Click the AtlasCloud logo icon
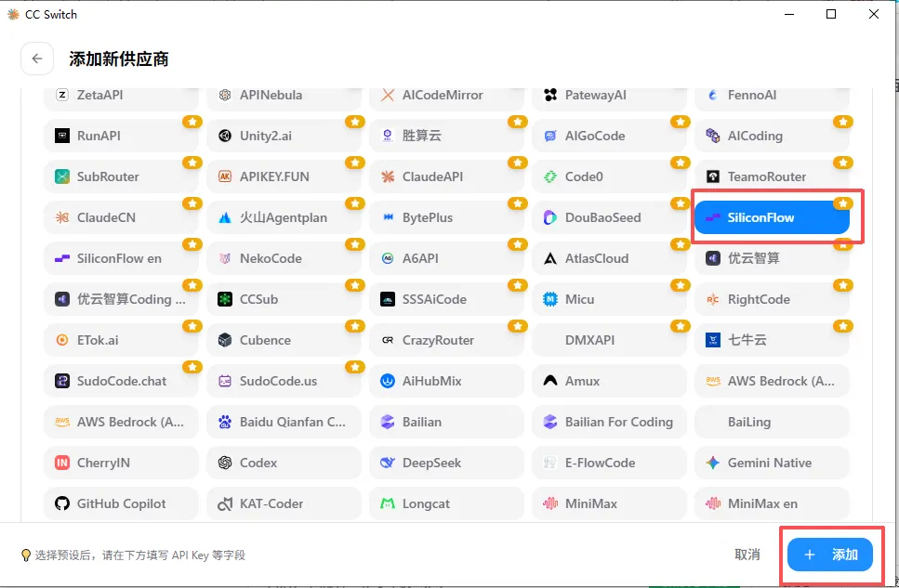Screen dimensions: 899x588 pos(550,258)
